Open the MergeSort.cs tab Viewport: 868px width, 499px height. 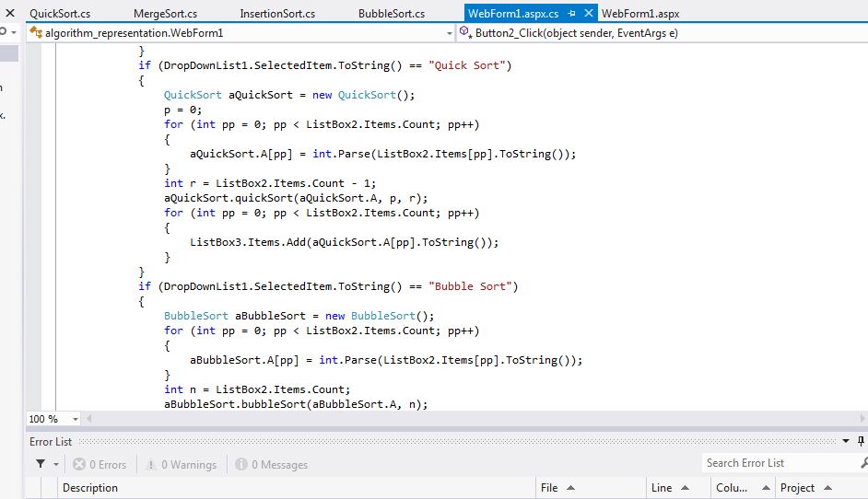[x=165, y=13]
